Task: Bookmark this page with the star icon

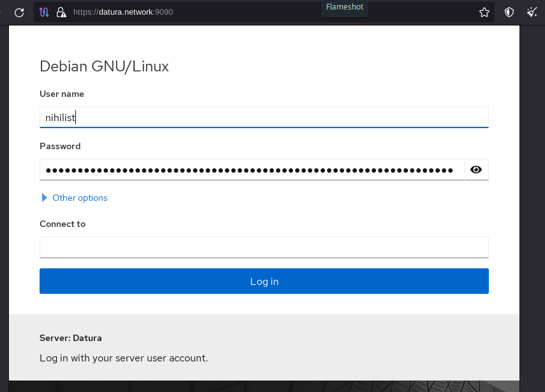Action: pyautogui.click(x=484, y=13)
